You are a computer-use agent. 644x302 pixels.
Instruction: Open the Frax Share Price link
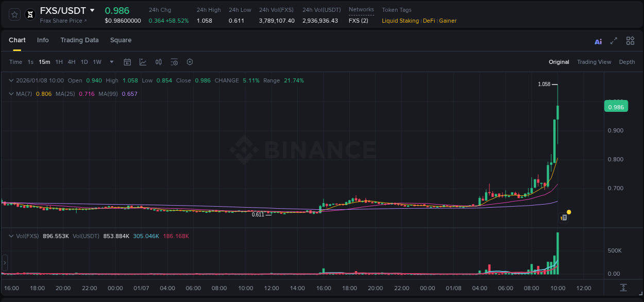pyautogui.click(x=63, y=21)
